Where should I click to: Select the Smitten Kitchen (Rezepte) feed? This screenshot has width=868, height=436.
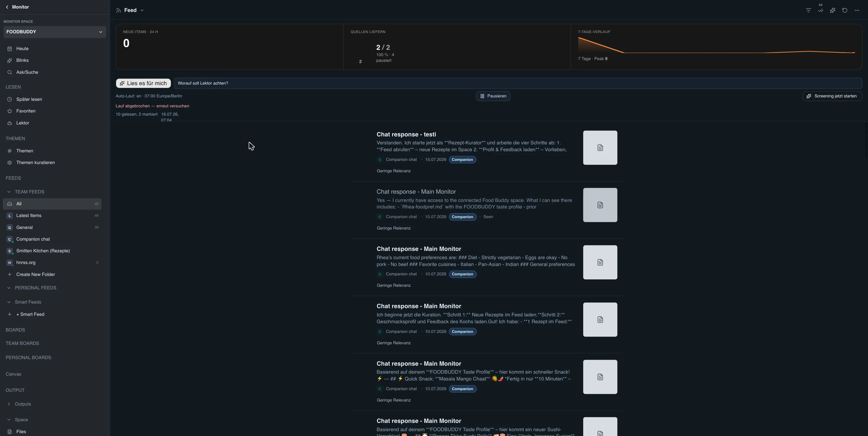click(x=52, y=251)
